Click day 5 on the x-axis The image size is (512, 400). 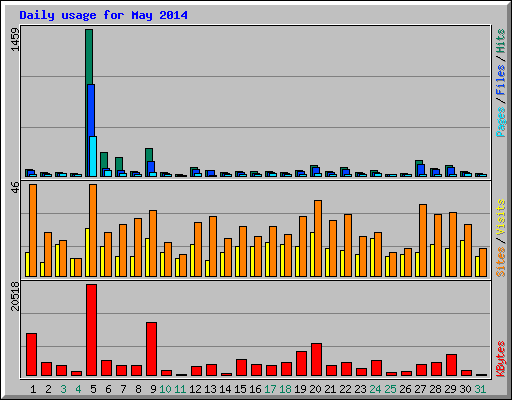coord(93,389)
